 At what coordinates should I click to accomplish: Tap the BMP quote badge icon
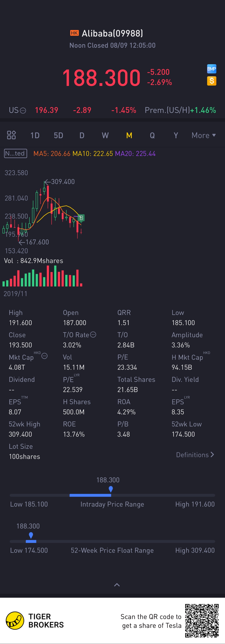(x=212, y=69)
